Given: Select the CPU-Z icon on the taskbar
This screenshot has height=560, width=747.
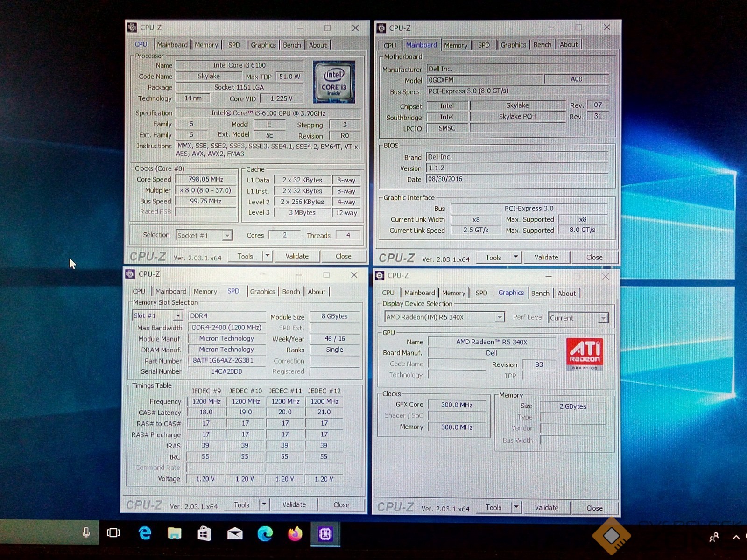Looking at the screenshot, I should 325,533.
